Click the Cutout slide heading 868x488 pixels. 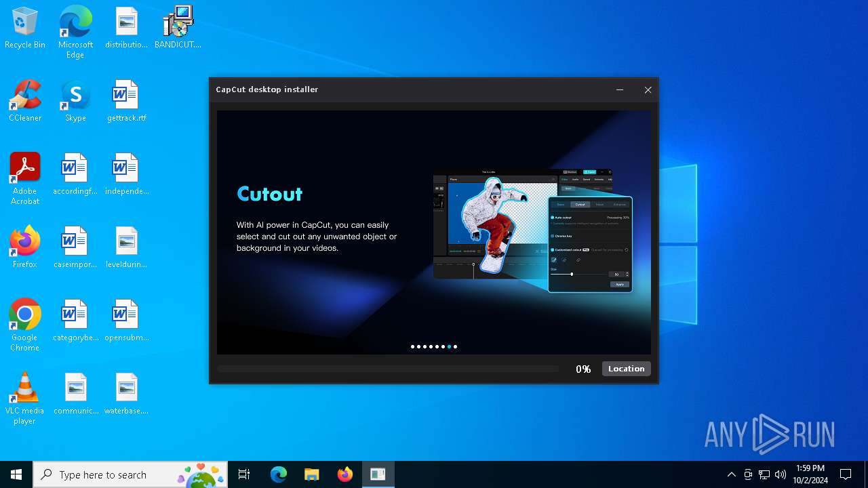pos(270,194)
